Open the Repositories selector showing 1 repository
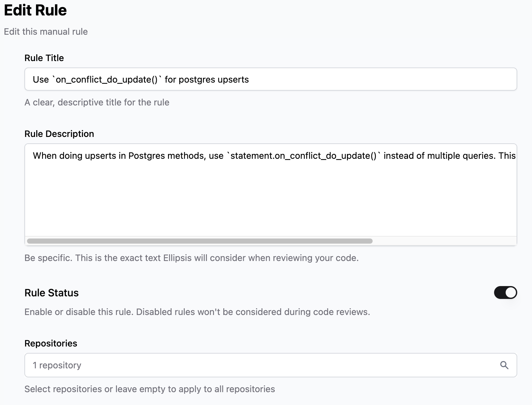Screen dimensions: 532x405 (257, 365)
